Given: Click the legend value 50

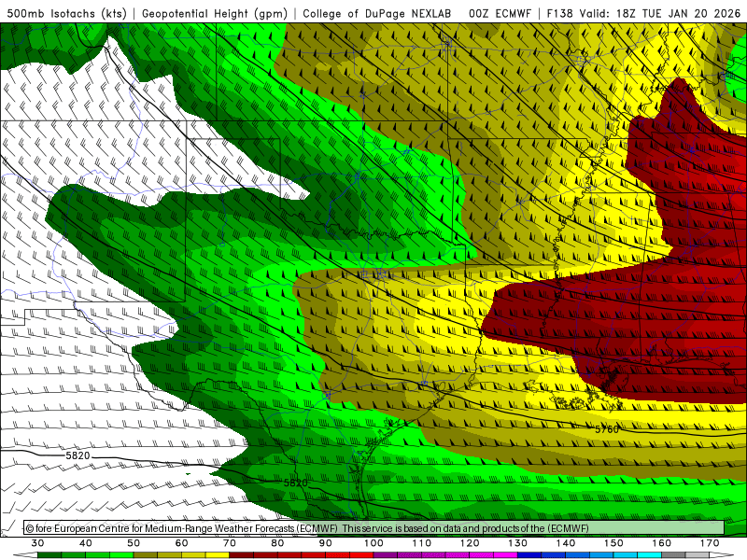Looking at the screenshot, I should point(134,543).
